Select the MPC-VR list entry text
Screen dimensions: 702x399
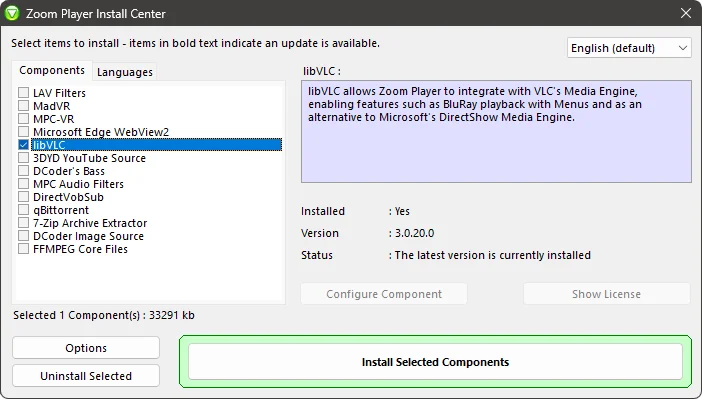coord(53,119)
